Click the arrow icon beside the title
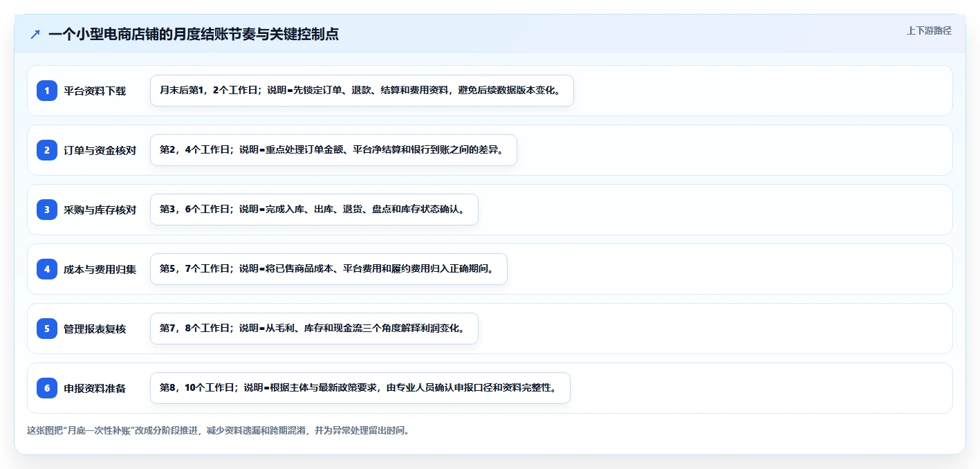980x469 pixels. click(35, 34)
